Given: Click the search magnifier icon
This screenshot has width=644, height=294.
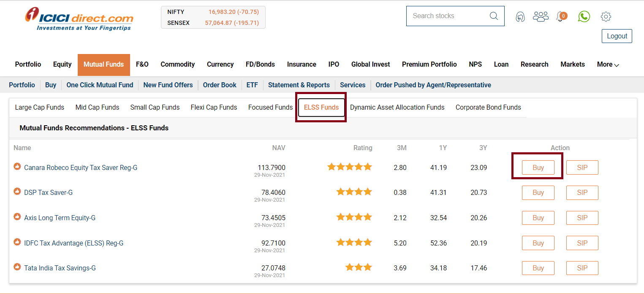Looking at the screenshot, I should click(494, 16).
